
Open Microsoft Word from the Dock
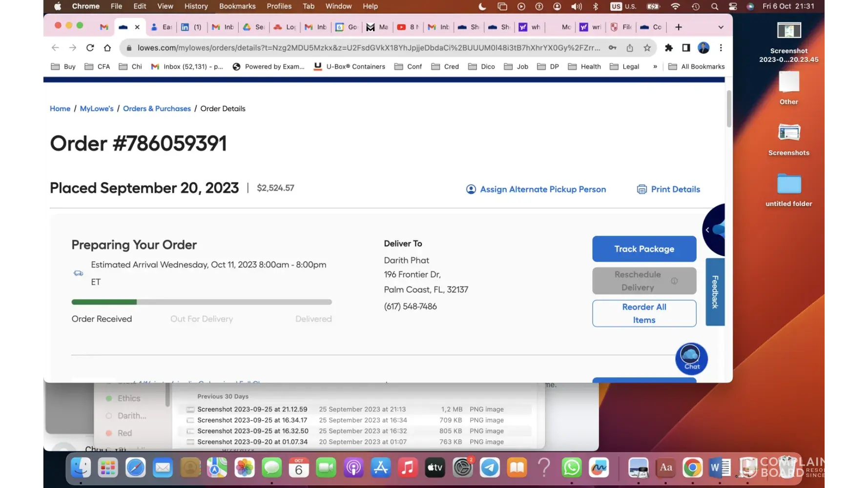pyautogui.click(x=720, y=468)
